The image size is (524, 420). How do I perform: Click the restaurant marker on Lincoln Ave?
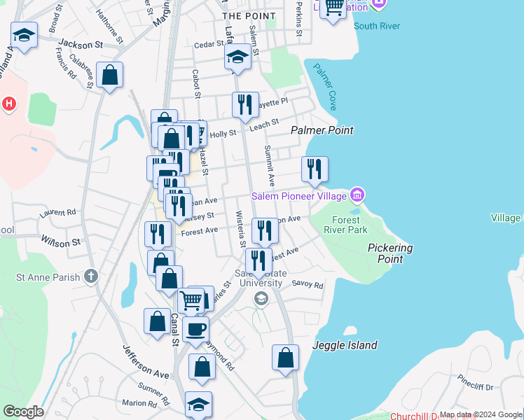pyautogui.click(x=265, y=230)
